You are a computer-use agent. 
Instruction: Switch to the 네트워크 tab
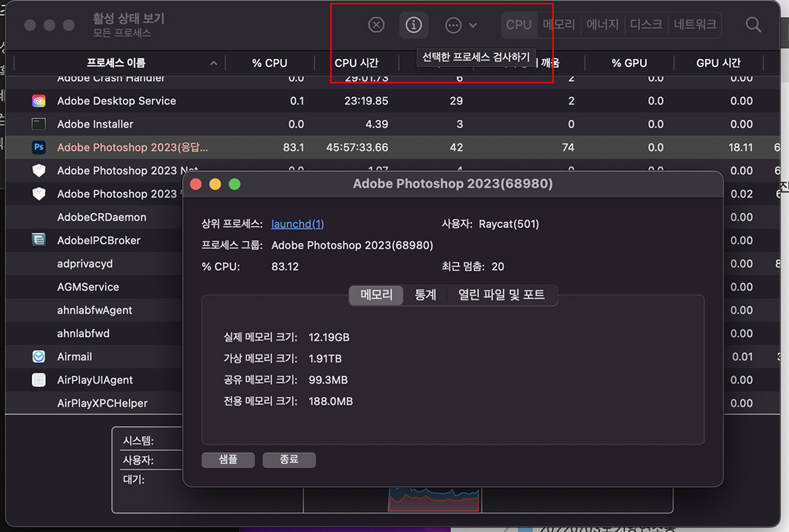pyautogui.click(x=695, y=25)
